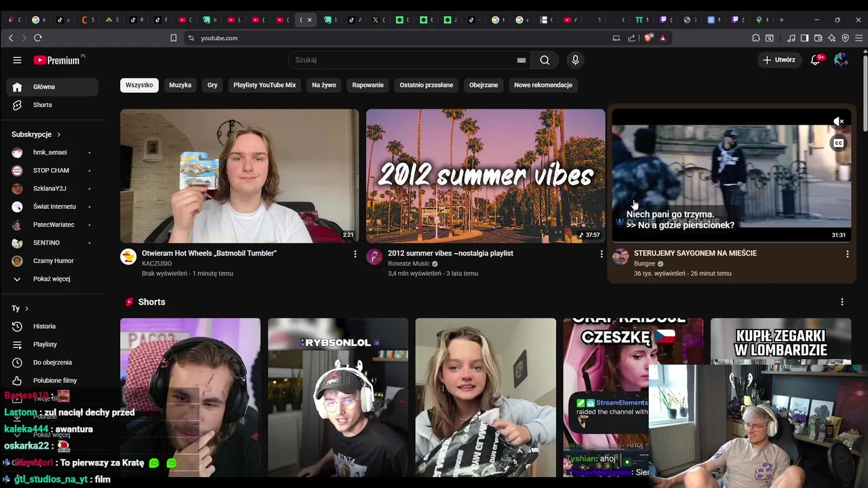Open a new browser tab plus button
868x488 pixels.
click(x=781, y=20)
